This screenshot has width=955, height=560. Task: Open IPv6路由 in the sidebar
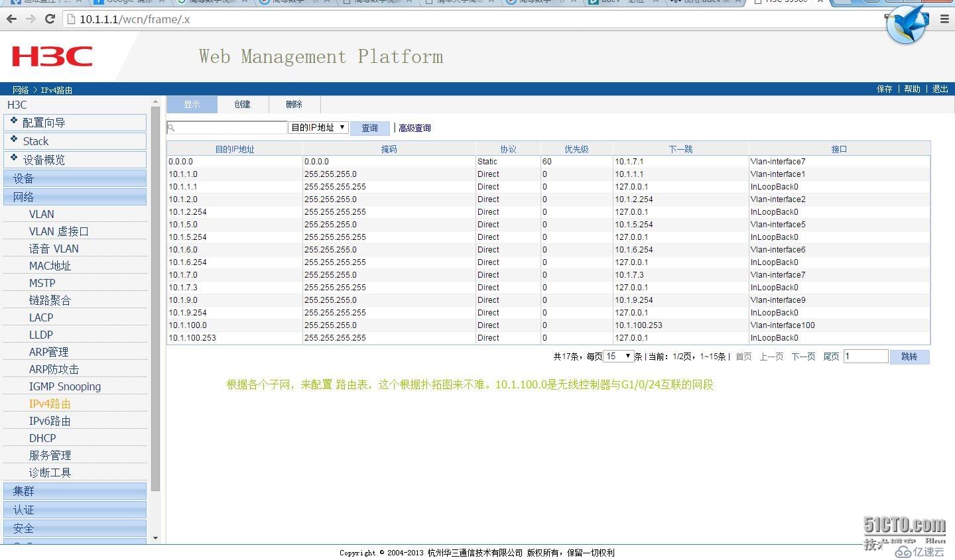[x=50, y=421]
